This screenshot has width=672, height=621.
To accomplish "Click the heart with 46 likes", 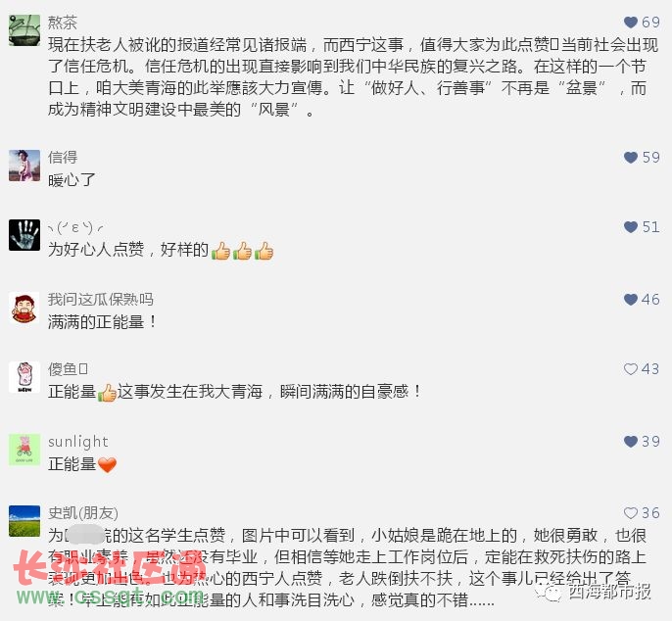I will 631,299.
